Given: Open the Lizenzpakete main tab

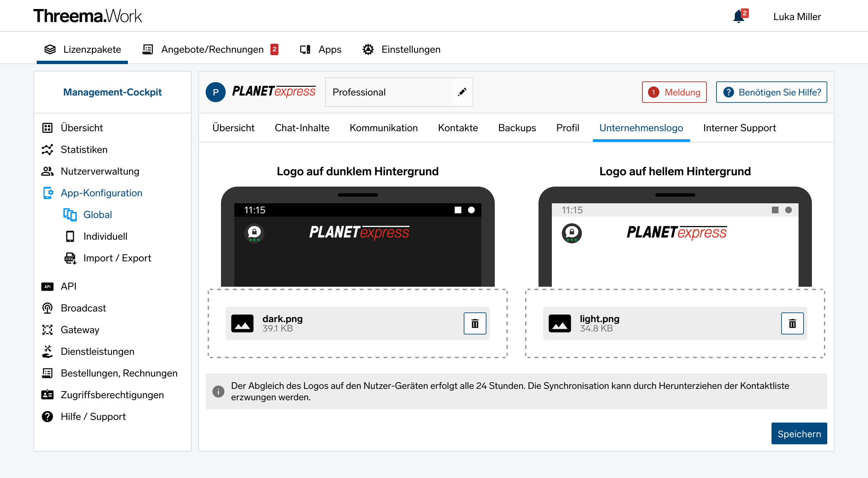Looking at the screenshot, I should click(82, 49).
